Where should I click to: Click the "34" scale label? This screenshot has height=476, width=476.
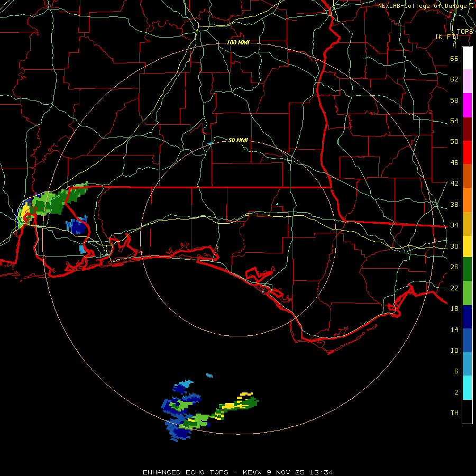tap(454, 225)
